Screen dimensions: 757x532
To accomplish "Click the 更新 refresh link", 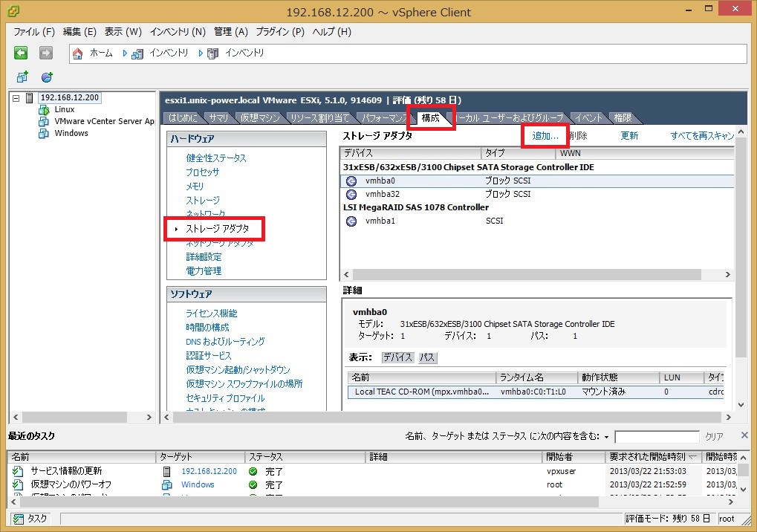I will click(629, 136).
